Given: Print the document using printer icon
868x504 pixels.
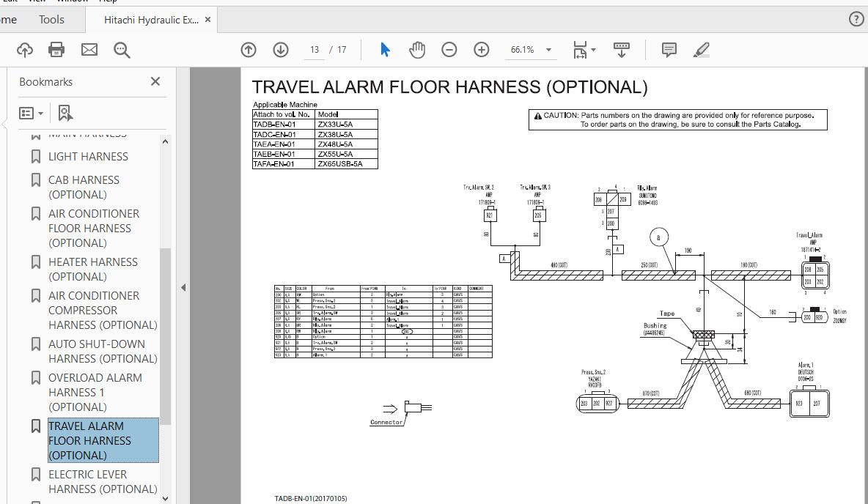Looking at the screenshot, I should click(56, 50).
